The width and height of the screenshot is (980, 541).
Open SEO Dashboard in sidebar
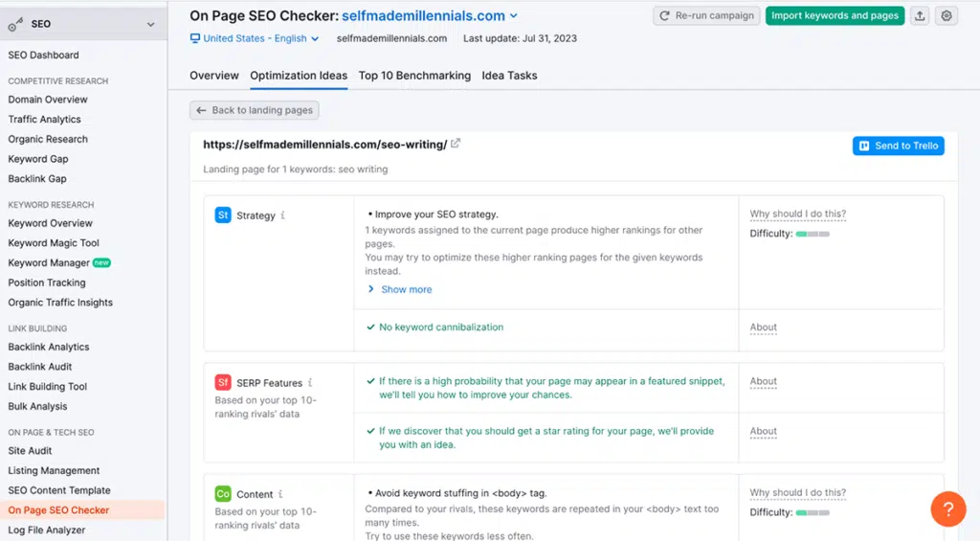(x=44, y=55)
